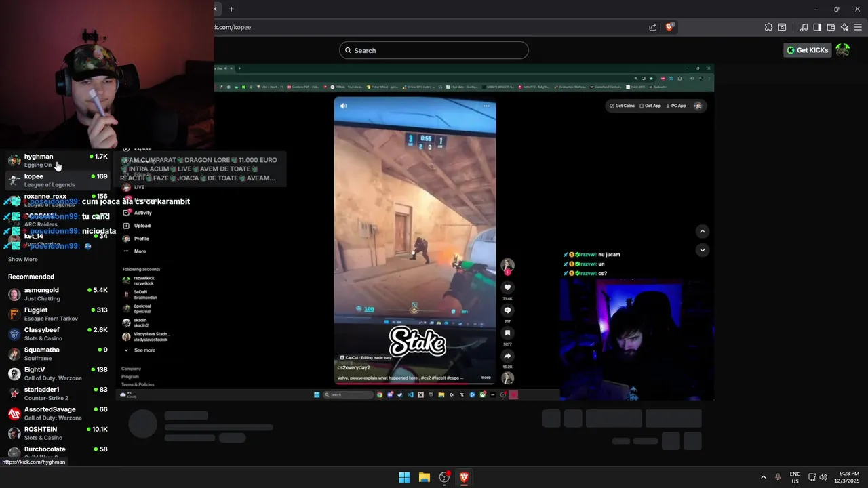Open the Burchocolate recommended channel
The width and height of the screenshot is (868, 488).
[x=58, y=453]
